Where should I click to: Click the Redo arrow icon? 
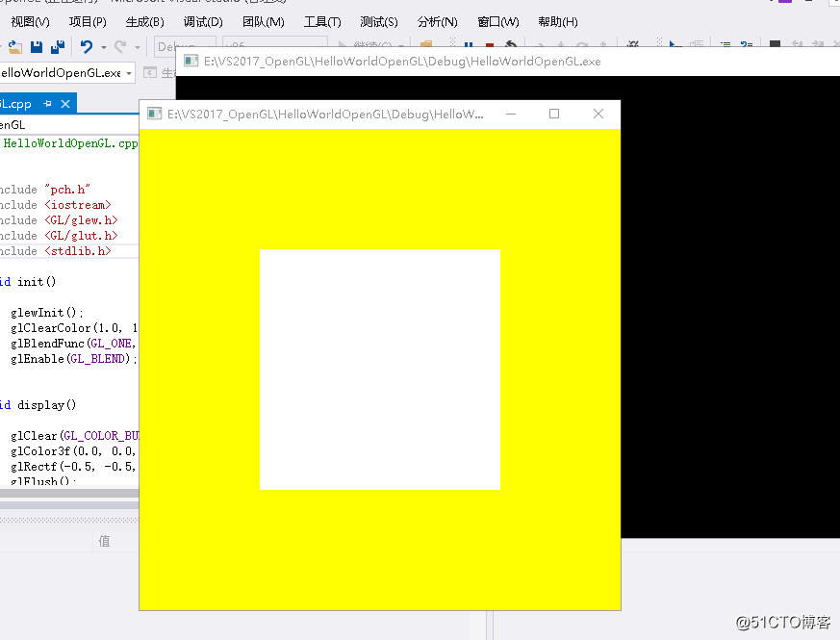(x=120, y=47)
